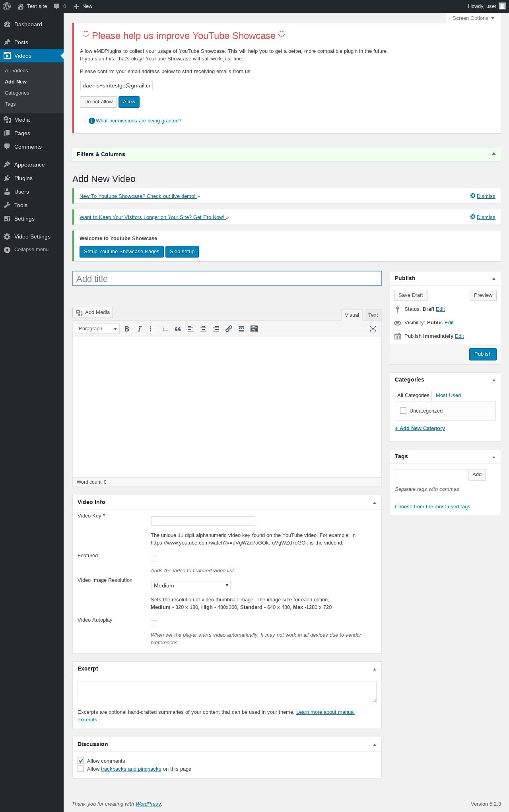The image size is (509, 812).
Task: Expand the Screen Options panel
Action: pyautogui.click(x=473, y=18)
